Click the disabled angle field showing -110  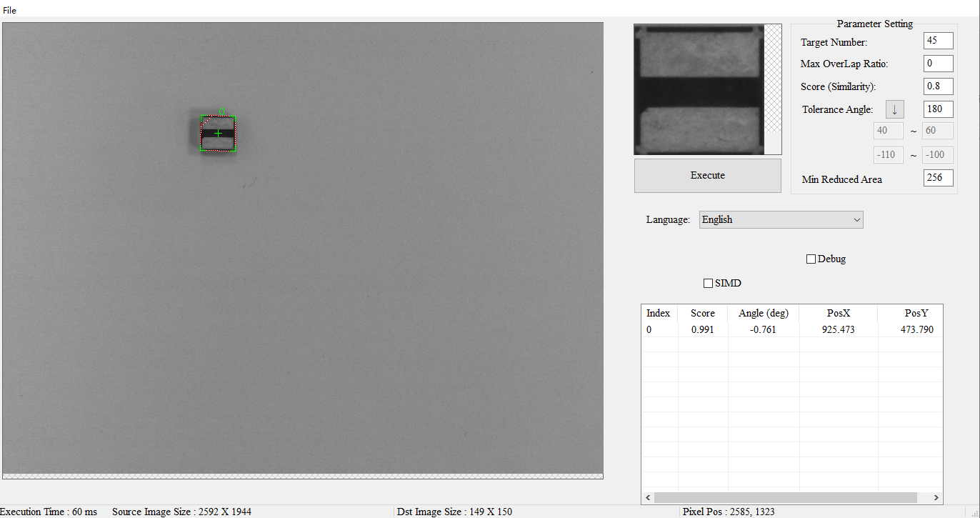(x=889, y=154)
